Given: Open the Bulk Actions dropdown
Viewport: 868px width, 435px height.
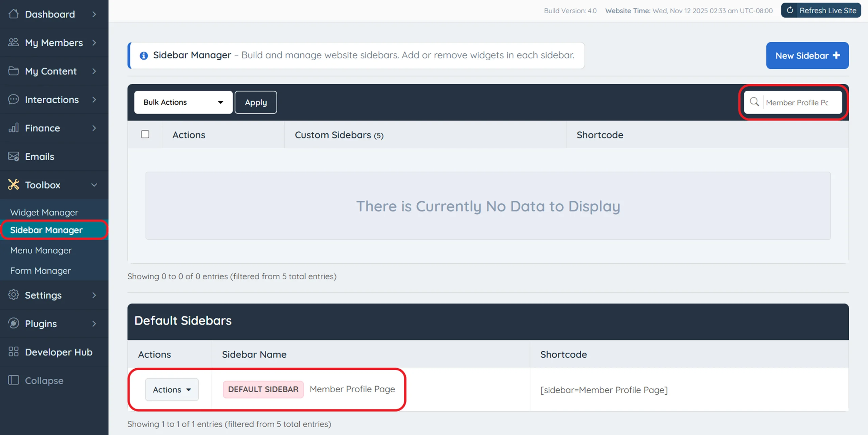Looking at the screenshot, I should 183,102.
